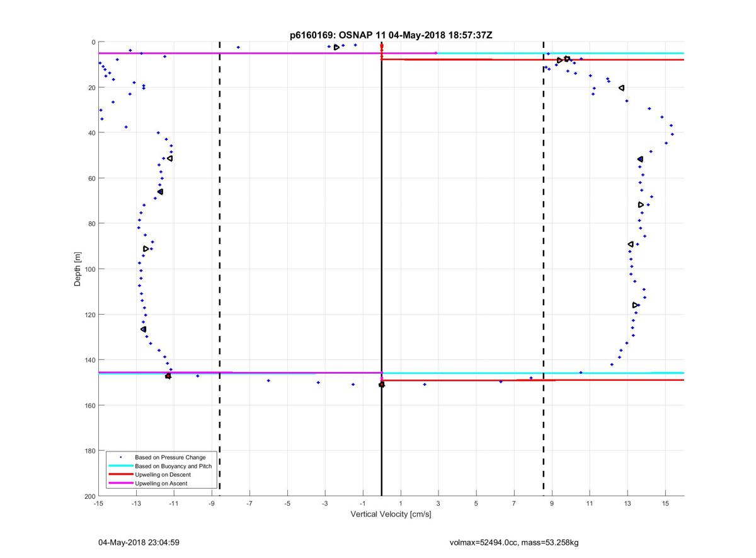
Task: Click the positive x-axis tick label '1'
Action: (401, 504)
